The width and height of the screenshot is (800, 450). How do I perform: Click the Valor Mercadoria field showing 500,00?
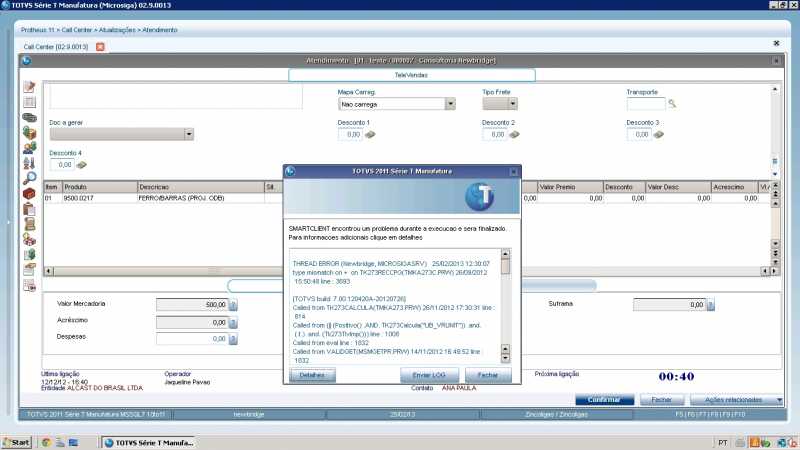(192, 305)
